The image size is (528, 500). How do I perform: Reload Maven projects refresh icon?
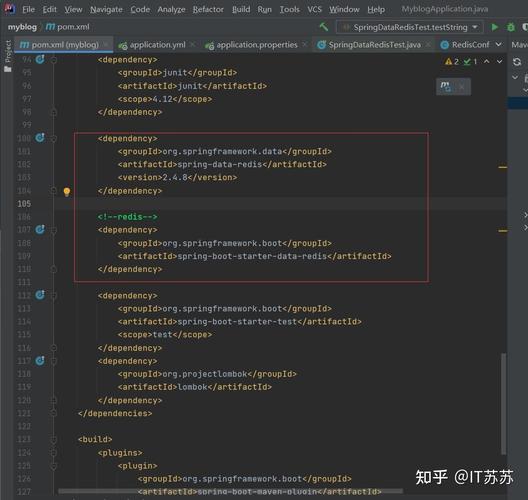(517, 62)
